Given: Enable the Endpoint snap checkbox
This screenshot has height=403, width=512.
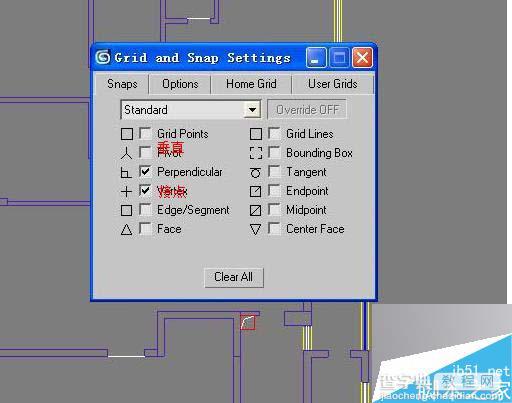Looking at the screenshot, I should pos(274,191).
